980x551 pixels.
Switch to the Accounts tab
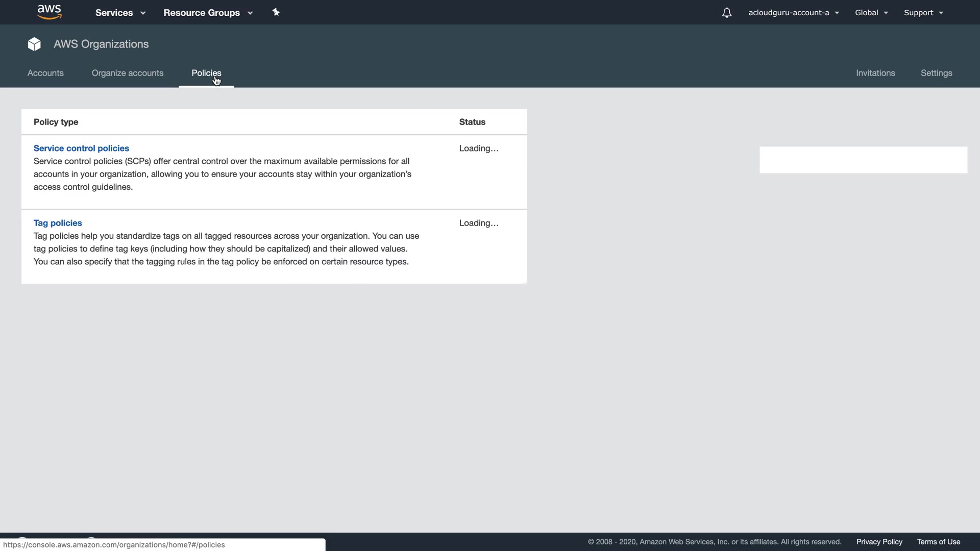tap(45, 73)
